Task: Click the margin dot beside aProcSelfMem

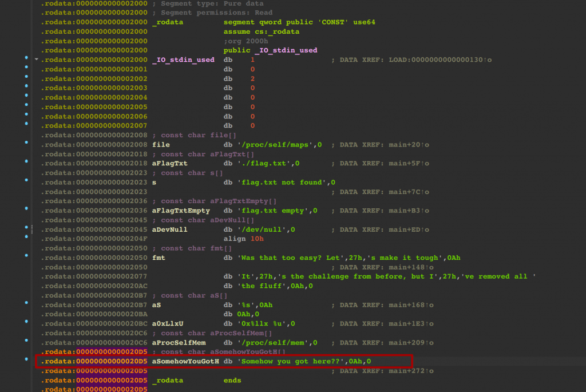Action: pos(26,342)
